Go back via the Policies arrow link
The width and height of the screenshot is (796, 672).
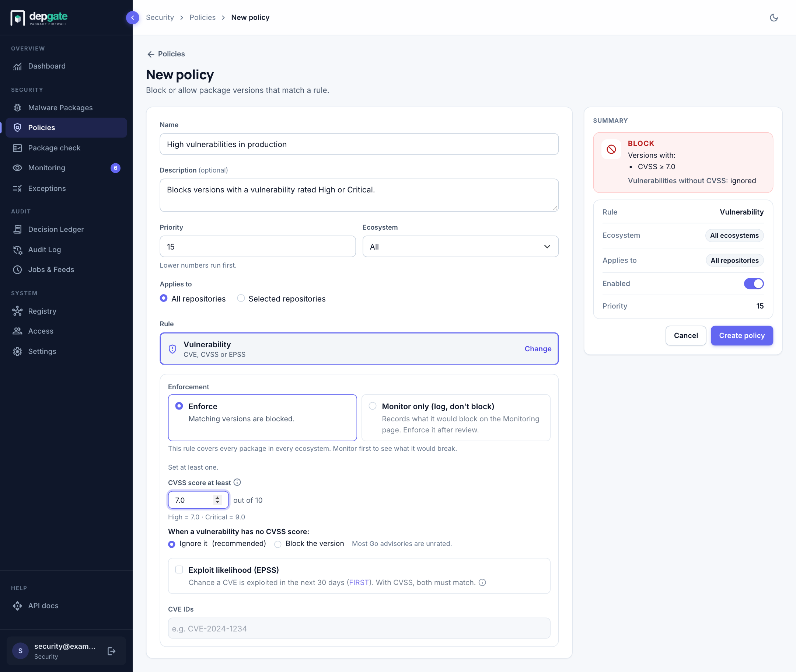tap(166, 54)
